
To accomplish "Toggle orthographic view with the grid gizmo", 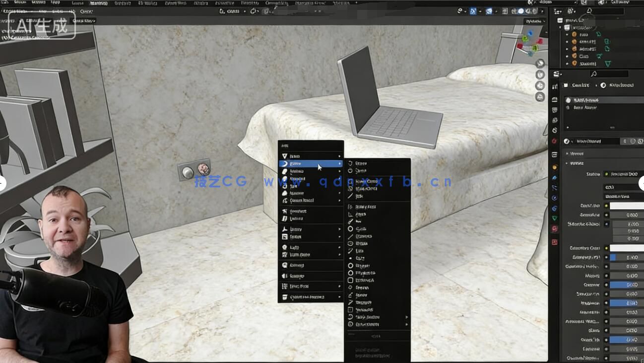I will [539, 96].
